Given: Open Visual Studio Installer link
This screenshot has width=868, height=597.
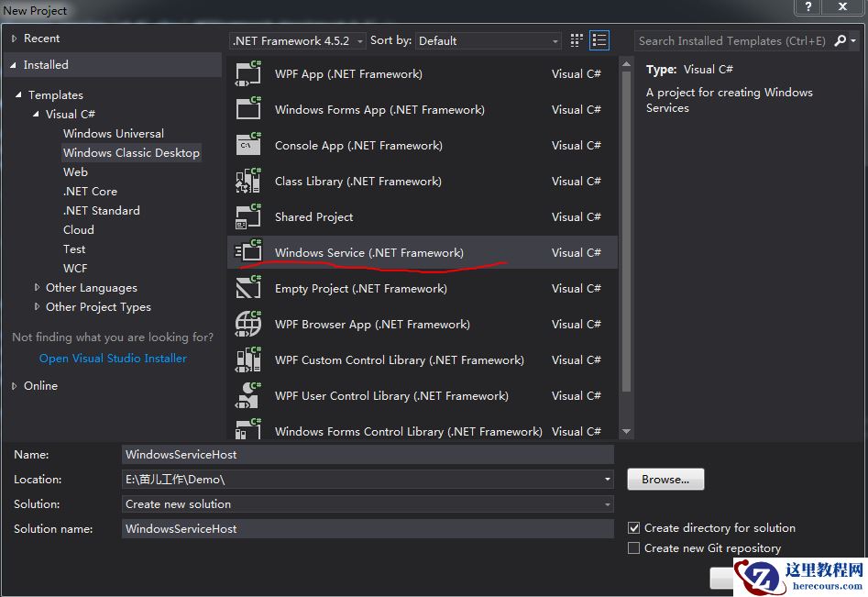Looking at the screenshot, I should tap(113, 359).
